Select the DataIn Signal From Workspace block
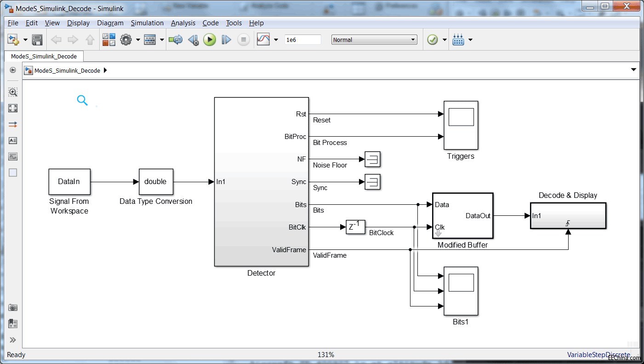644x364 pixels. [x=69, y=181]
